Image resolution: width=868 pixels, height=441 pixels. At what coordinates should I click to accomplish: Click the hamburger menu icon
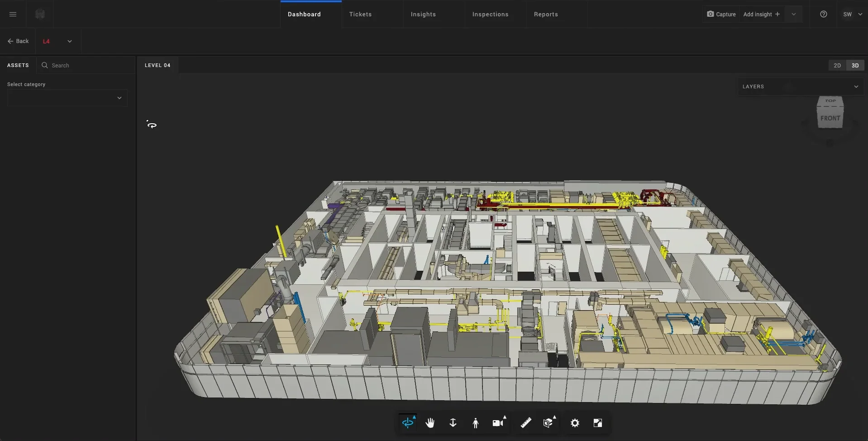point(13,14)
